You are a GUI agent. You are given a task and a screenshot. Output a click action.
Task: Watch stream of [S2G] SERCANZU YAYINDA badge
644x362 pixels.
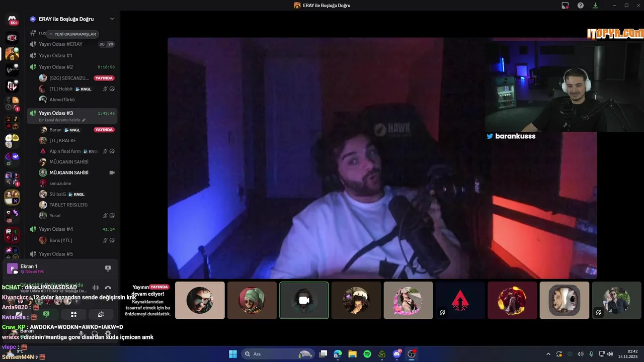pos(104,78)
